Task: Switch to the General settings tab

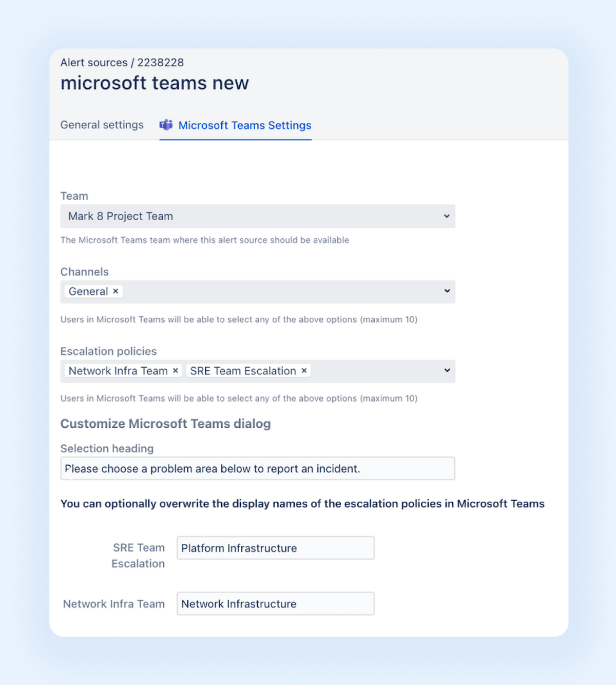Action: point(102,125)
